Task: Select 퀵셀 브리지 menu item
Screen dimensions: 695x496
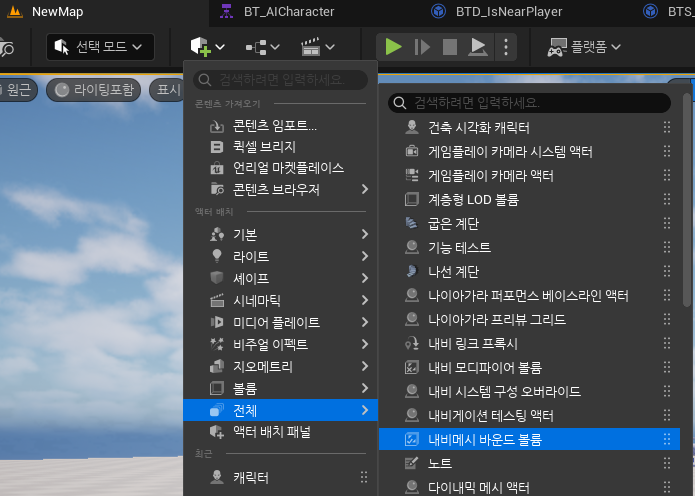Action: click(x=280, y=147)
